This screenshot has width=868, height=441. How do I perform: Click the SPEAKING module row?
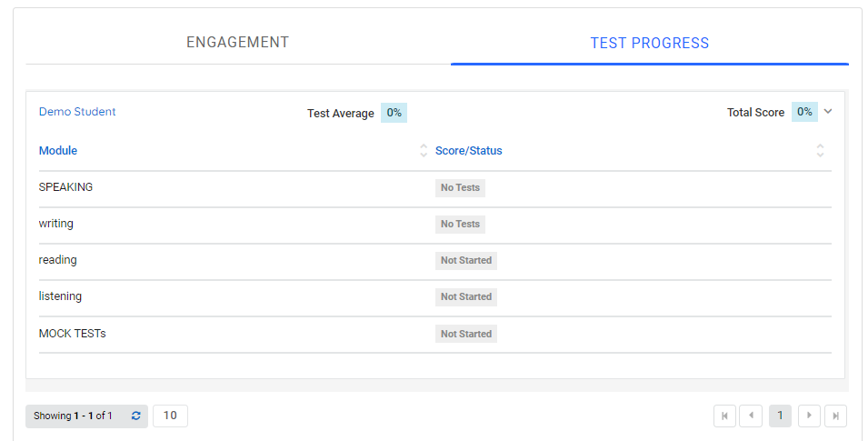point(65,187)
